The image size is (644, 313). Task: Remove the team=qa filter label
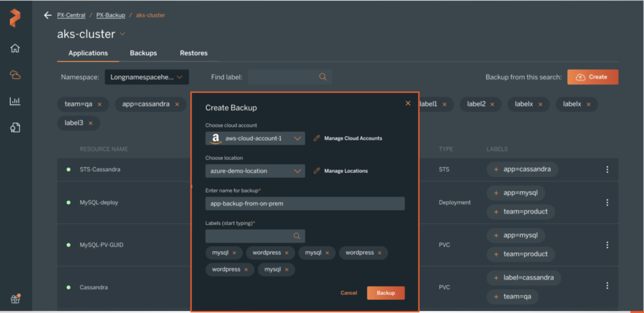pyautogui.click(x=99, y=104)
